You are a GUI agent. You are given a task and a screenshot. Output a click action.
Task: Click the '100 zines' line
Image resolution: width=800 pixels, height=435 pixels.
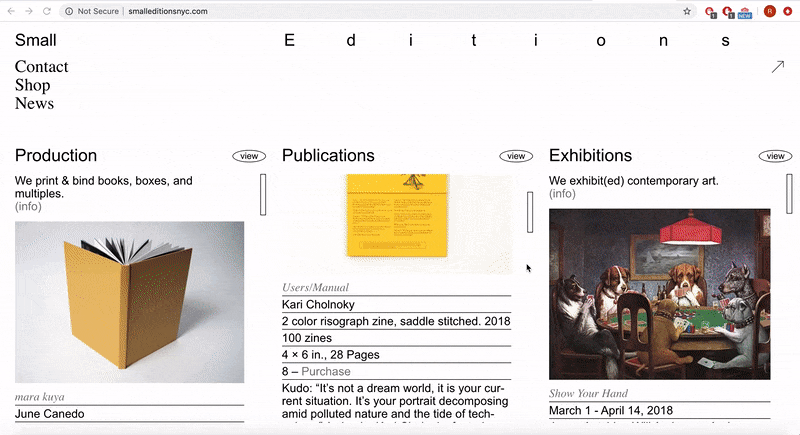pyautogui.click(x=307, y=338)
